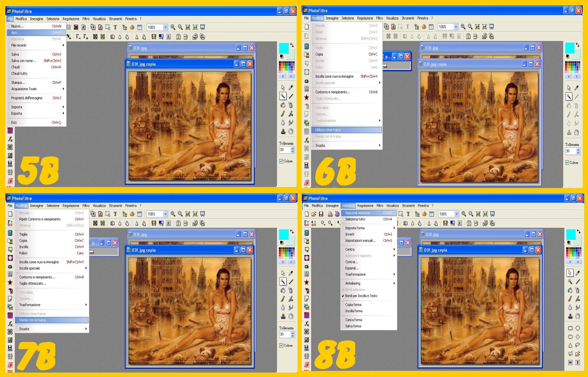Increase the Tolleranza value in panel 5B
Image resolution: width=588 pixels, height=377 pixels.
(x=293, y=148)
